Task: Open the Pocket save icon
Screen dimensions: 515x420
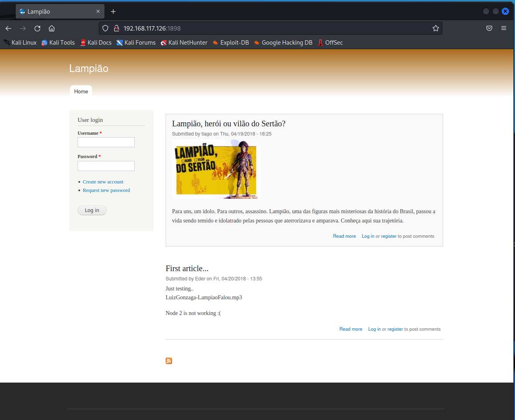Action: 489,28
